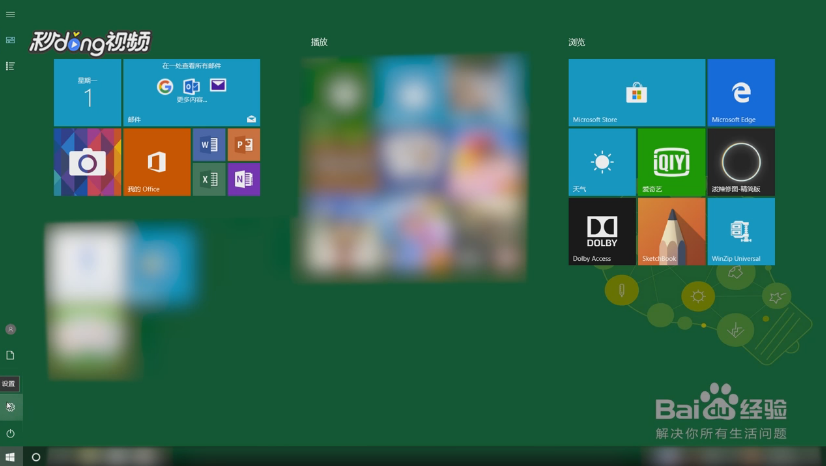Open the Camera tile

coord(87,162)
